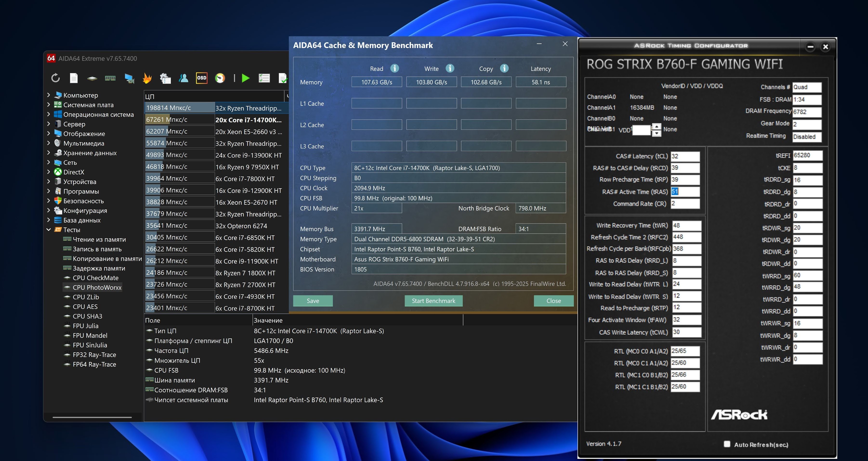Viewport: 868px width, 461px height.
Task: Click the Refresh toolbar icon in AIDA64
Action: [56, 78]
